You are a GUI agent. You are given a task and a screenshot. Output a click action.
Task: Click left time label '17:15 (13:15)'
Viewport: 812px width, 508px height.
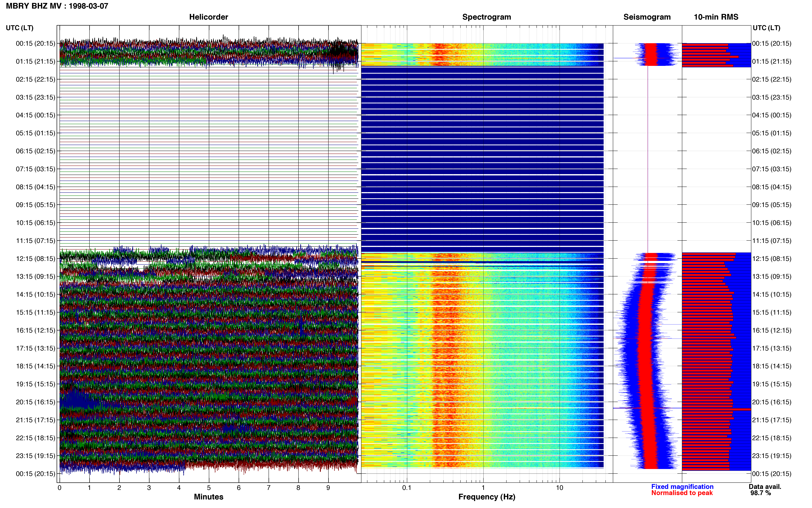(36, 348)
